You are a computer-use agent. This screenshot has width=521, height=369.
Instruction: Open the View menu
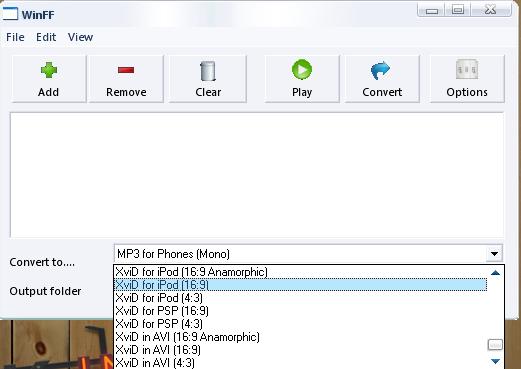point(80,37)
